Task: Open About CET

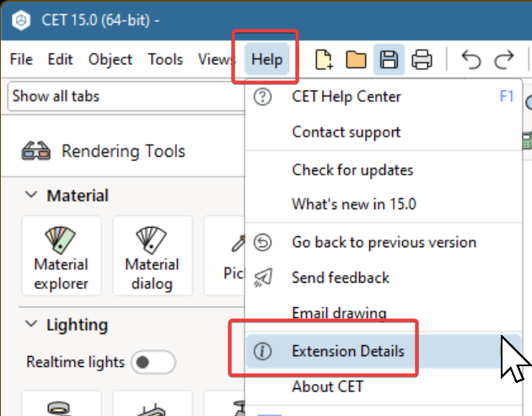Action: (x=384, y=386)
